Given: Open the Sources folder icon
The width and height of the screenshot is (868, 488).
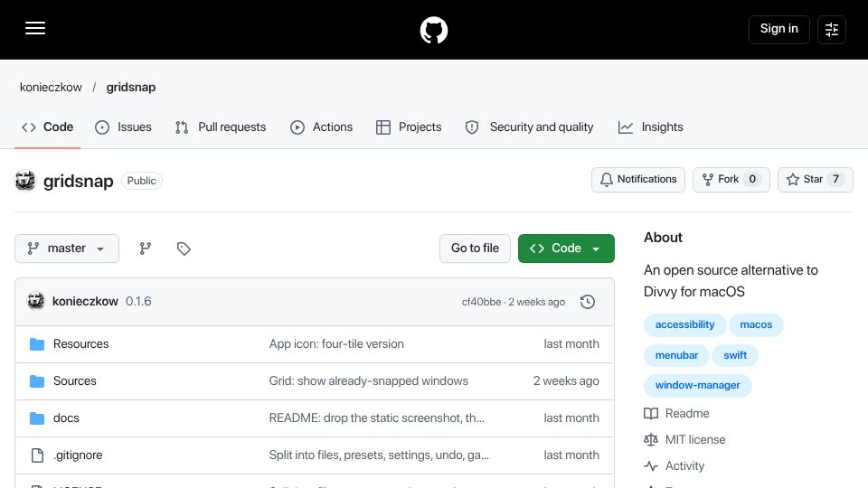Looking at the screenshot, I should 37,381.
